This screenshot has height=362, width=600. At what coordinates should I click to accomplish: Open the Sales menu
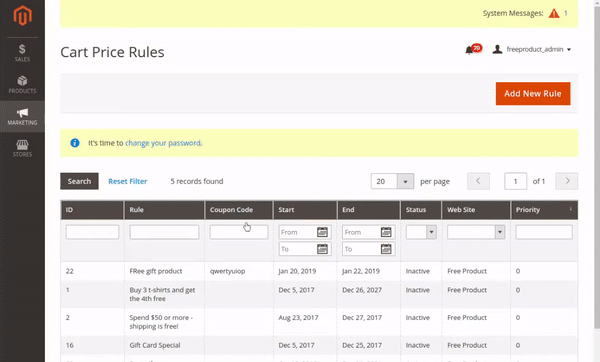[x=22, y=53]
